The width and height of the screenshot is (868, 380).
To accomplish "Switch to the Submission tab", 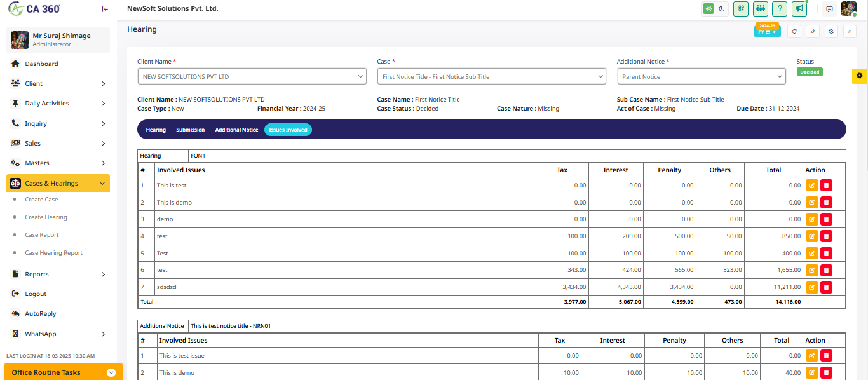I will click(x=191, y=130).
